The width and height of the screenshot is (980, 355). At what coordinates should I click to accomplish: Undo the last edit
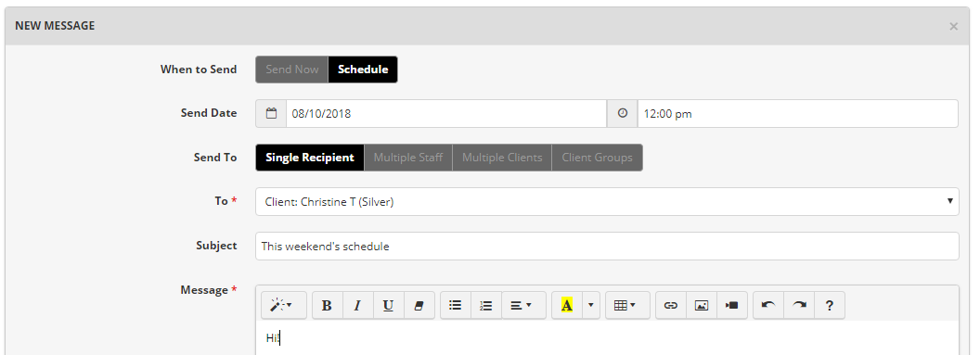pos(768,306)
